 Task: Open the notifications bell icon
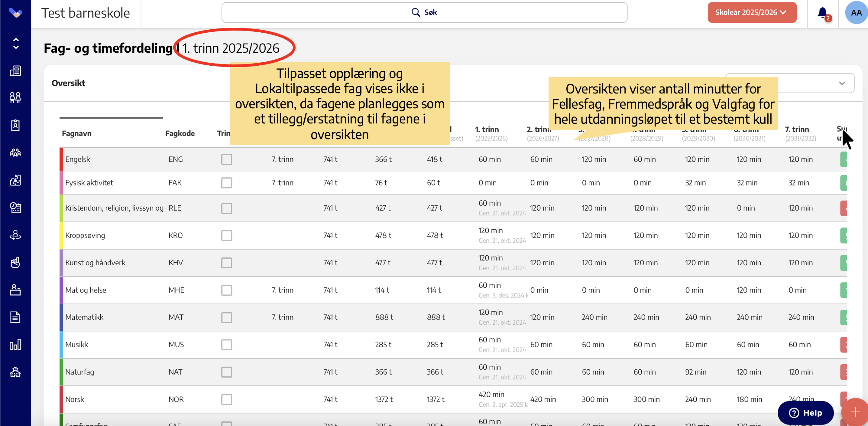pos(822,13)
